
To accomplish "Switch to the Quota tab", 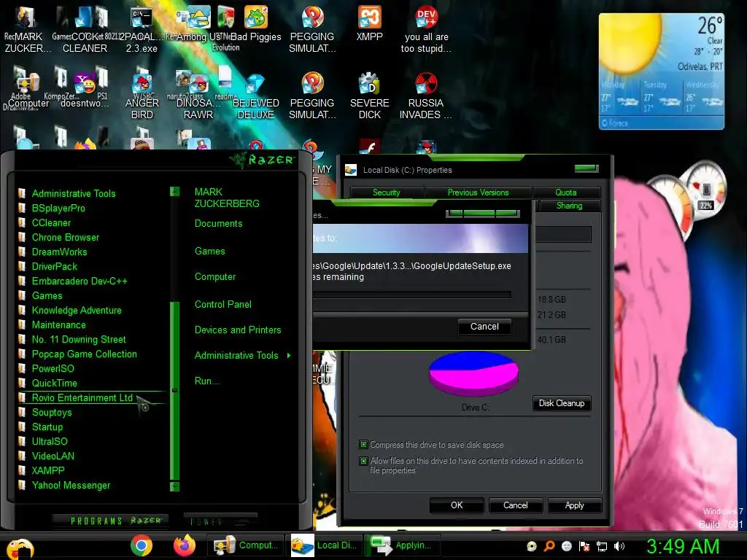I will point(566,192).
